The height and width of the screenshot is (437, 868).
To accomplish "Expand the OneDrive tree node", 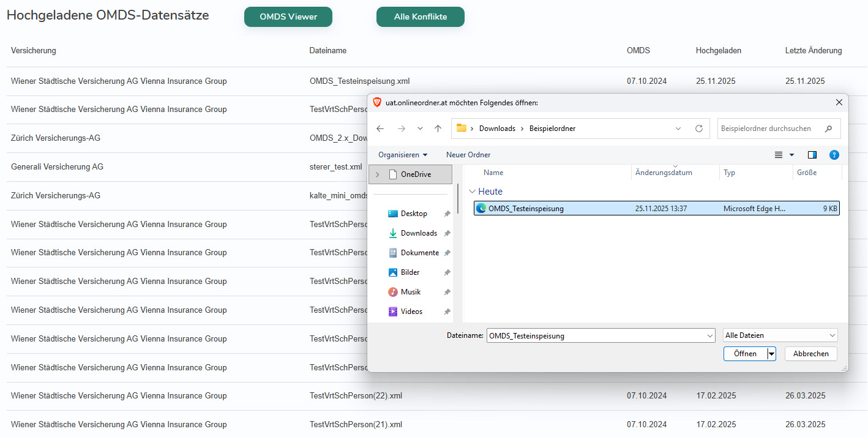I will click(377, 174).
